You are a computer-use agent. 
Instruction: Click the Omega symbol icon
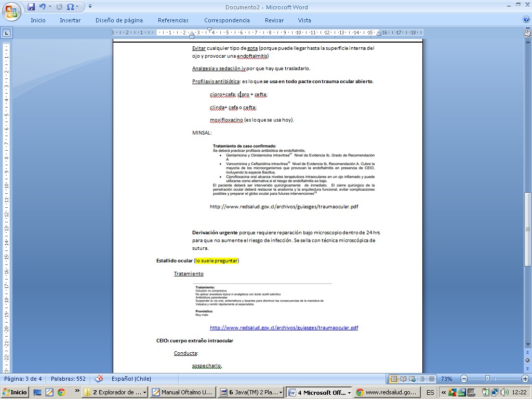(x=70, y=7)
